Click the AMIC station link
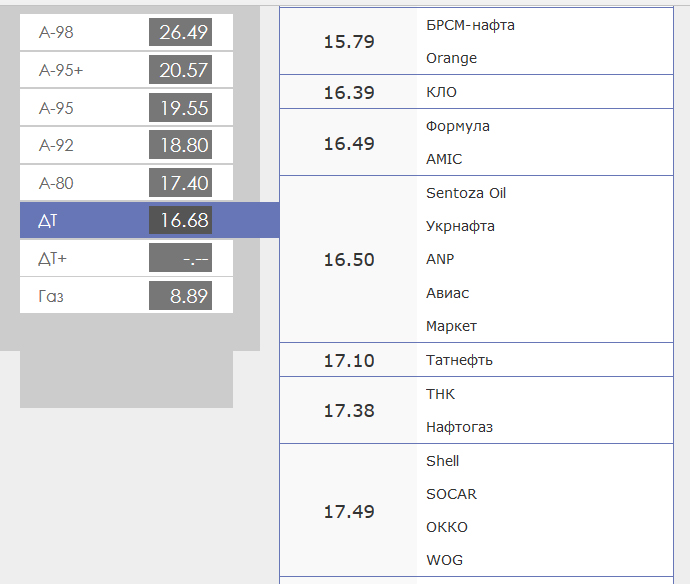690x584 pixels. click(x=444, y=159)
